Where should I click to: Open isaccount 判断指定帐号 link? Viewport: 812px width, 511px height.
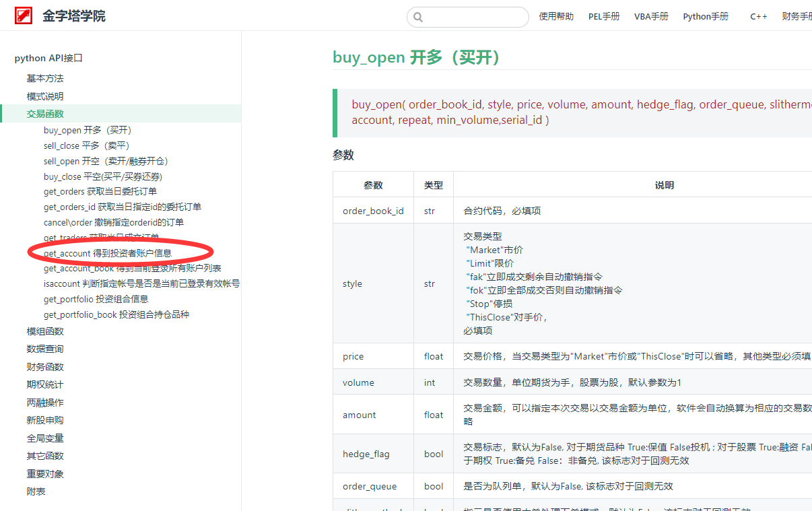(x=142, y=283)
